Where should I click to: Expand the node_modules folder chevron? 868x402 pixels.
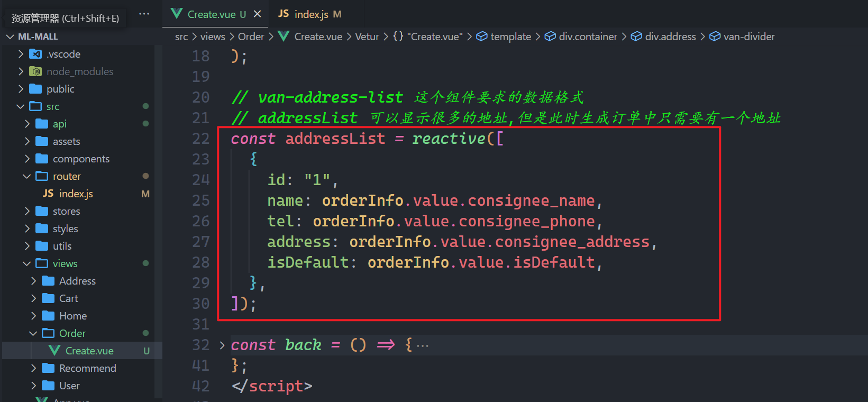(x=21, y=71)
